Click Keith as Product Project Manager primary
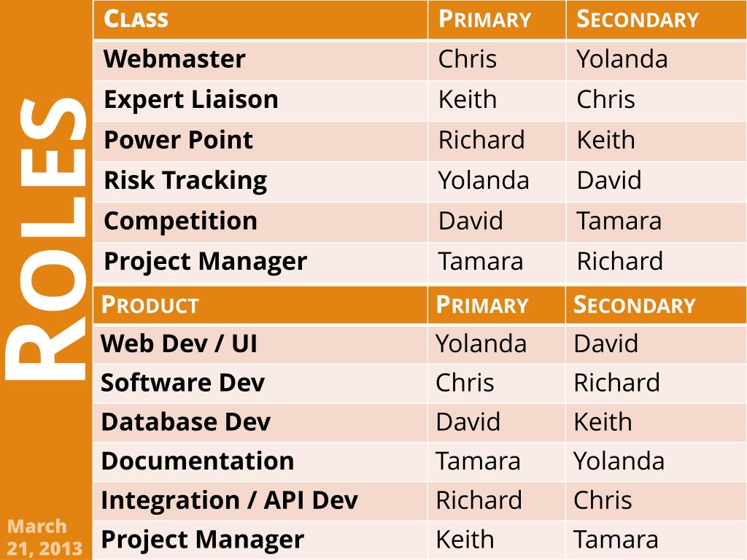The width and height of the screenshot is (747, 560). [465, 540]
